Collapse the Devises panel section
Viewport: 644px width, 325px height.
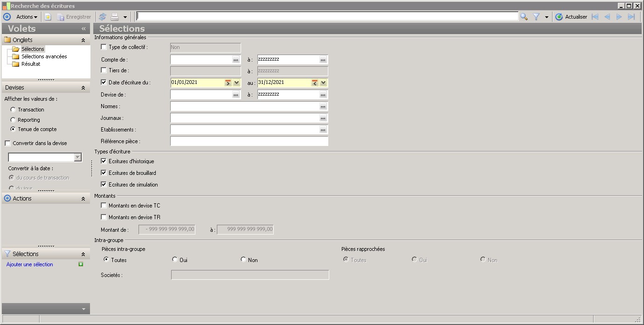pyautogui.click(x=83, y=88)
